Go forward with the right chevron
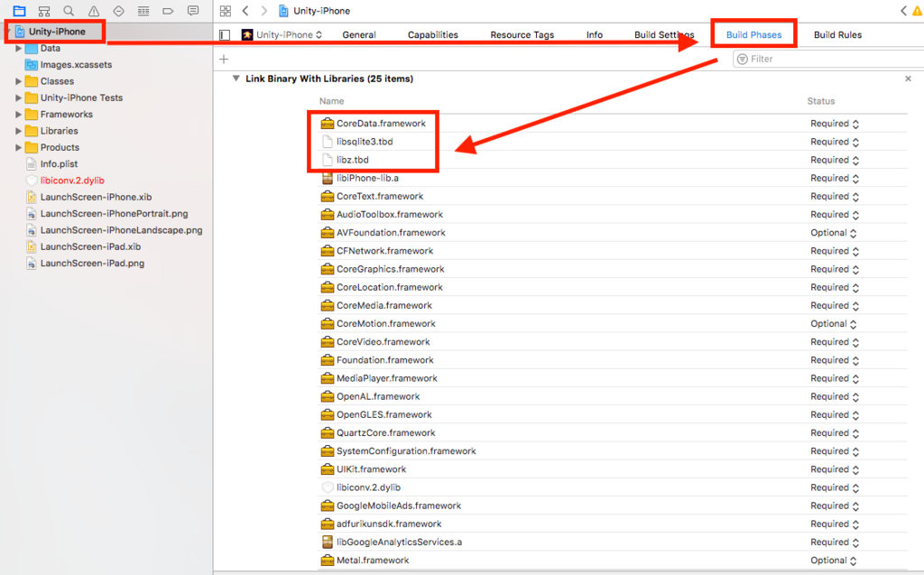Viewport: 924px width, 575px height. pyautogui.click(x=264, y=11)
